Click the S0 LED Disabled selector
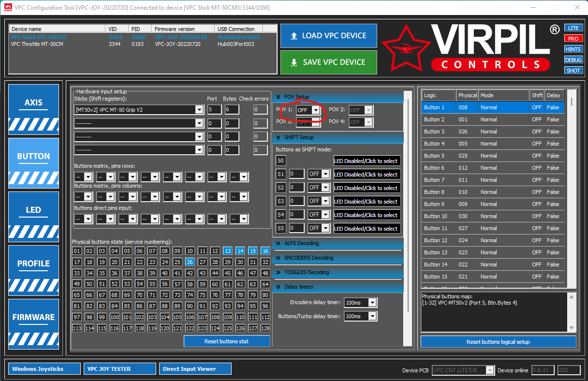The image size is (588, 381). 367,161
